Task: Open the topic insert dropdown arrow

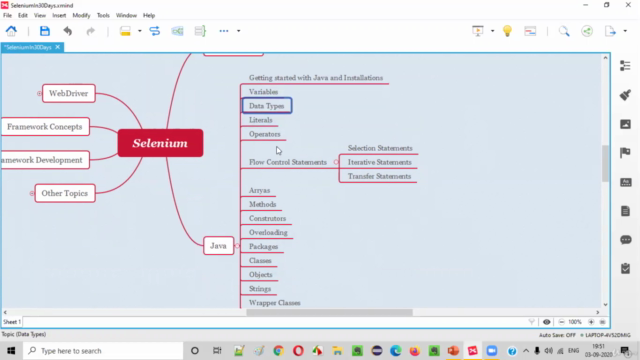Action: [140, 31]
